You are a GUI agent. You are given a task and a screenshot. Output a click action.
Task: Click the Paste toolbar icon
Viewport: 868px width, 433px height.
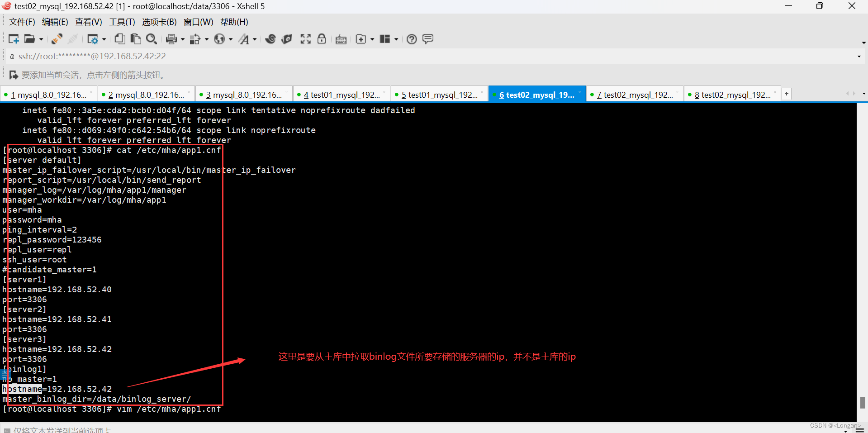[x=136, y=39]
